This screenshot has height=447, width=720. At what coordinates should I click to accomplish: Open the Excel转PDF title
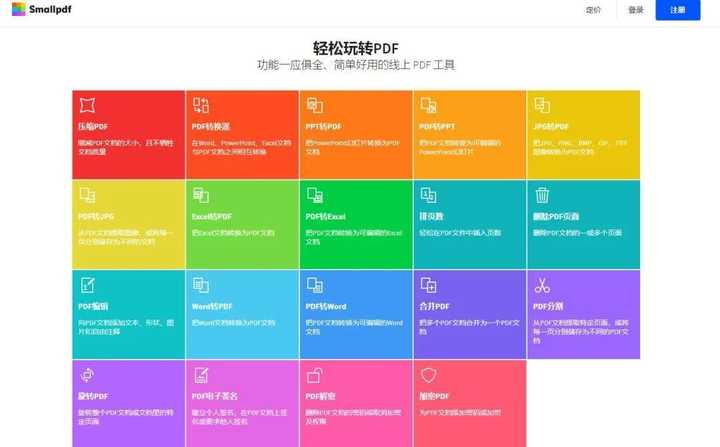click(212, 216)
